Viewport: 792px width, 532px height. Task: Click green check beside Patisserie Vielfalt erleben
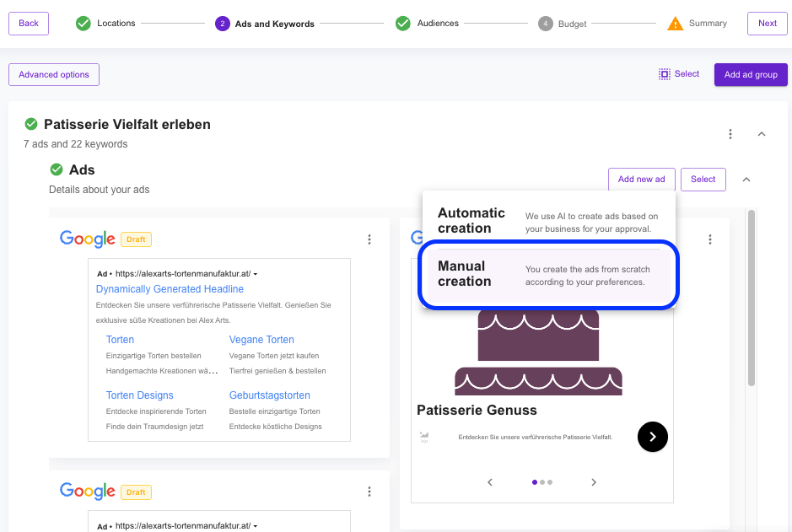pos(31,124)
